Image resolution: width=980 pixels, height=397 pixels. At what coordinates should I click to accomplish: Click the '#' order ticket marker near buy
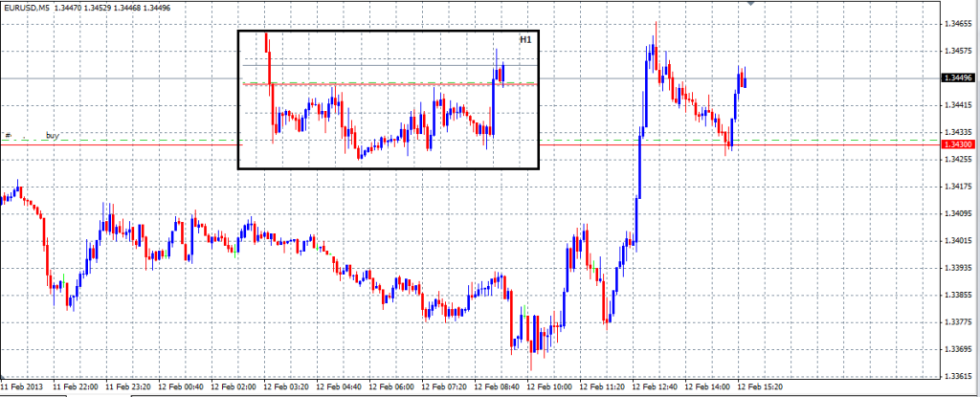(x=8, y=136)
